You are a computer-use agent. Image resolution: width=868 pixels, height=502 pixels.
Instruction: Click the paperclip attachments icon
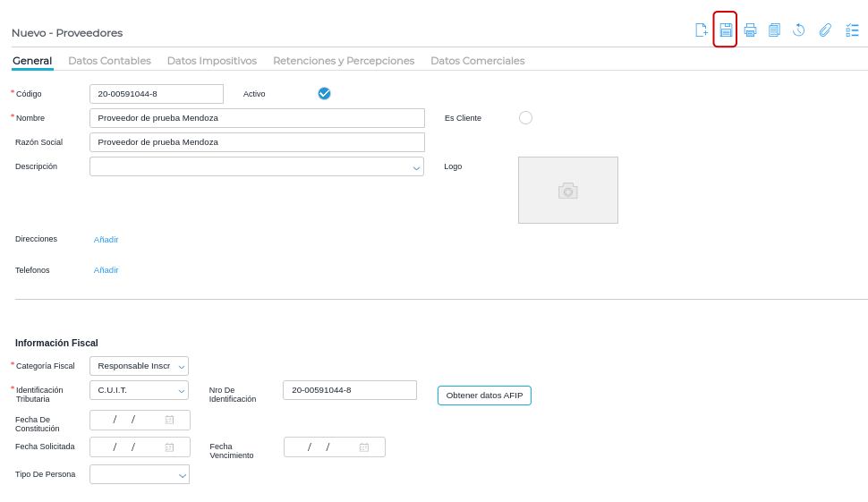click(x=825, y=30)
